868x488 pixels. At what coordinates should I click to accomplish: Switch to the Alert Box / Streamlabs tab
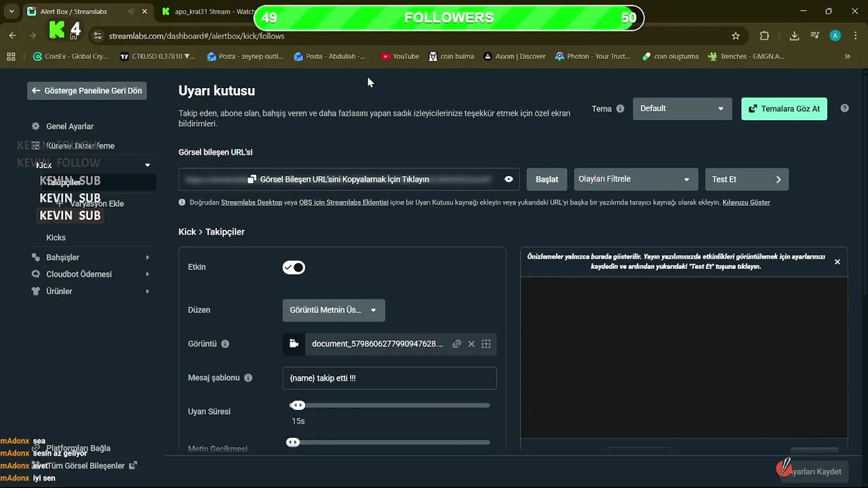pyautogui.click(x=87, y=12)
